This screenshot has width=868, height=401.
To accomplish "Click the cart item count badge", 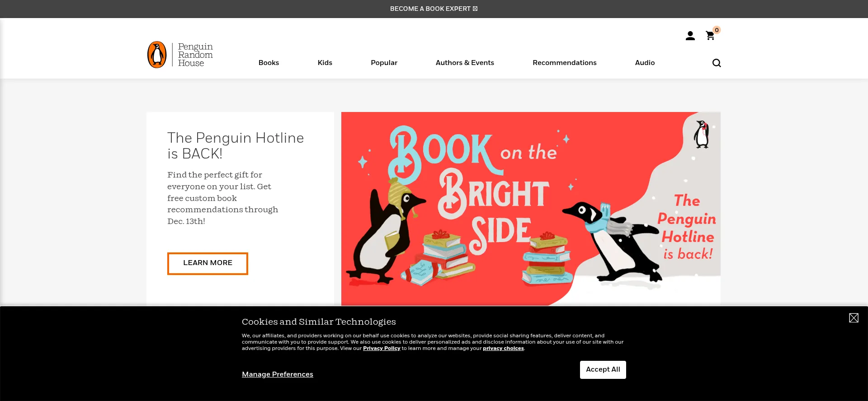I will [x=717, y=30].
